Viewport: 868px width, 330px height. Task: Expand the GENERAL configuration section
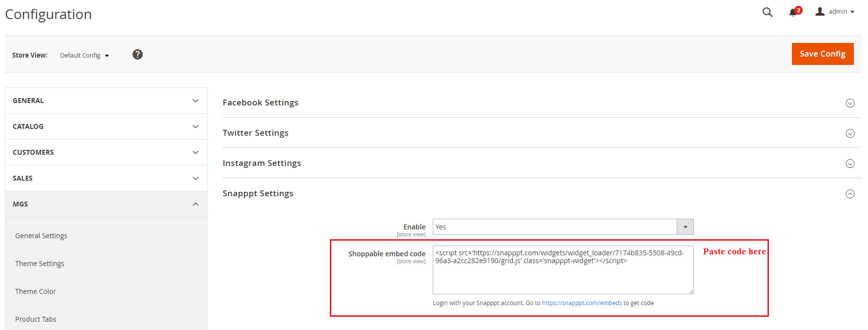click(x=106, y=101)
